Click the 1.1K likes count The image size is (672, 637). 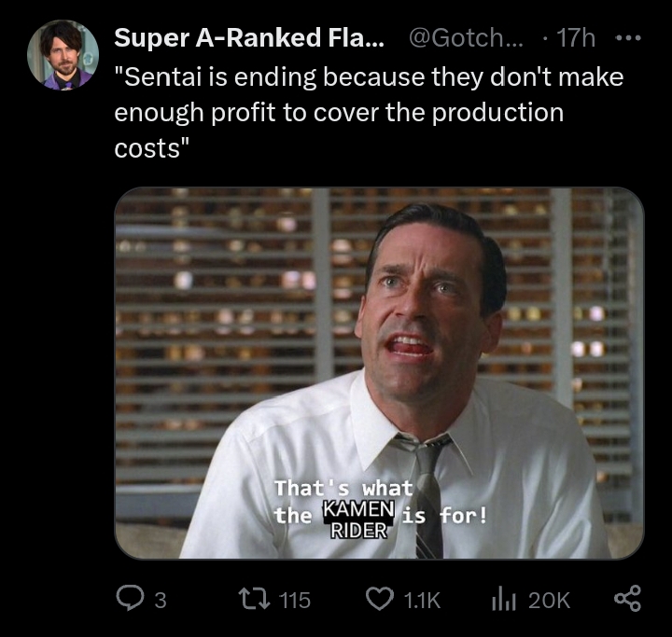pyautogui.click(x=423, y=601)
